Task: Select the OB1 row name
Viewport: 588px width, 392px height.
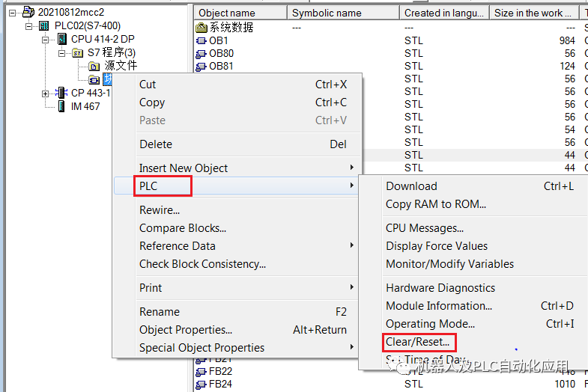Action: pos(219,40)
